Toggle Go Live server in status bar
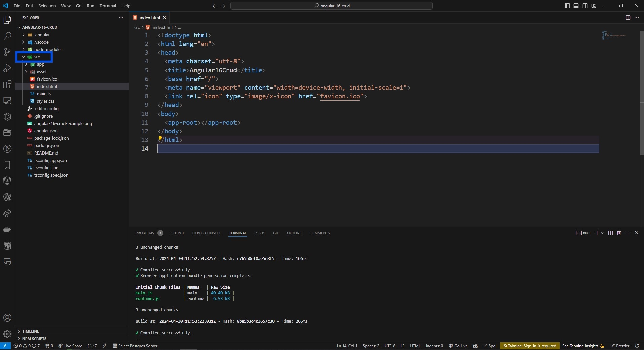 pos(458,346)
